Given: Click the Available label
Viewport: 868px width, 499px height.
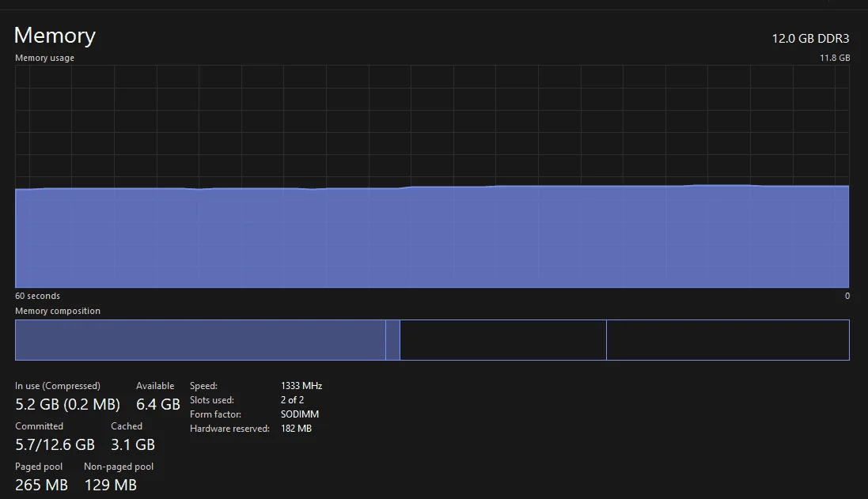Looking at the screenshot, I should (155, 386).
